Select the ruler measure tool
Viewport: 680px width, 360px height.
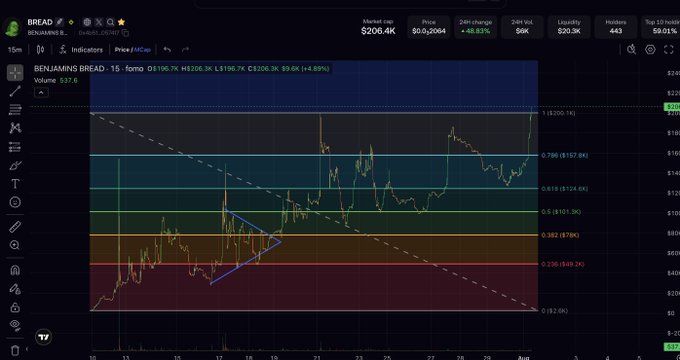[x=15, y=226]
